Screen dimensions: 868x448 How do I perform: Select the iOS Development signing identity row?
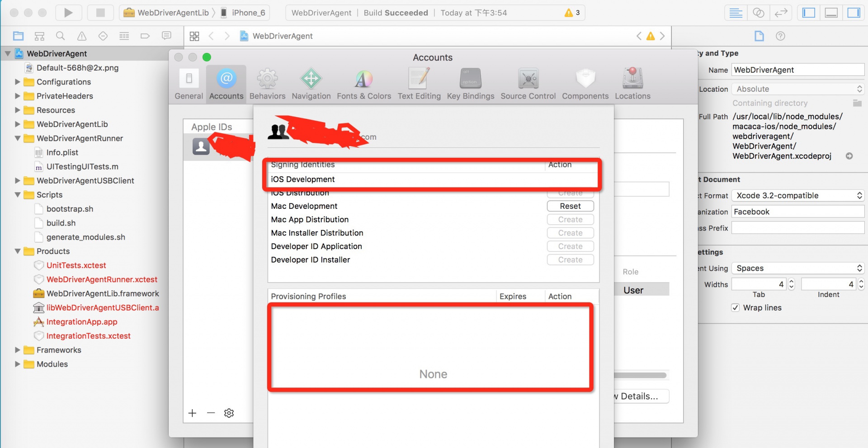pos(433,179)
